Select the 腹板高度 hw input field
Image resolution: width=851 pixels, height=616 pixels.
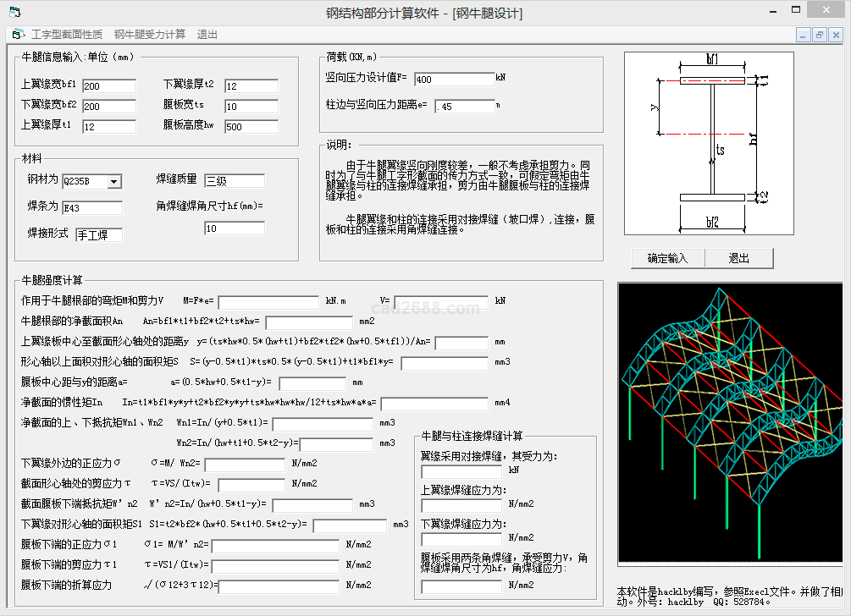point(251,127)
